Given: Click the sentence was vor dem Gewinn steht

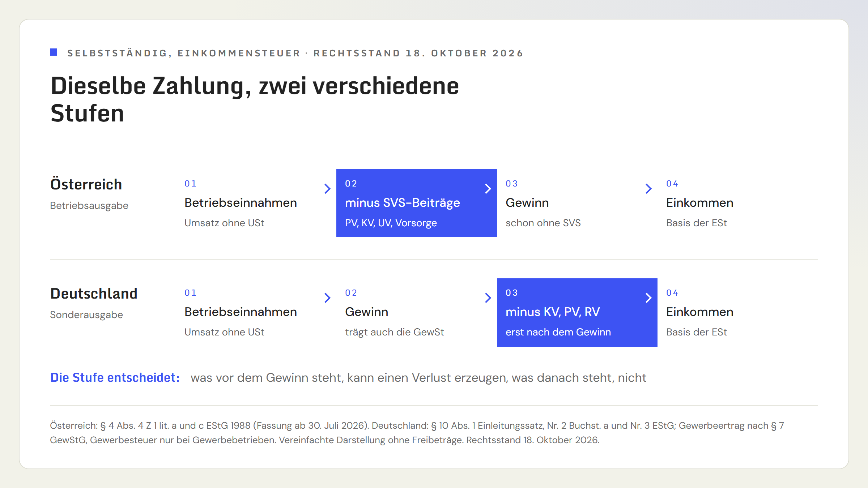Looking at the screenshot, I should click(x=418, y=378).
